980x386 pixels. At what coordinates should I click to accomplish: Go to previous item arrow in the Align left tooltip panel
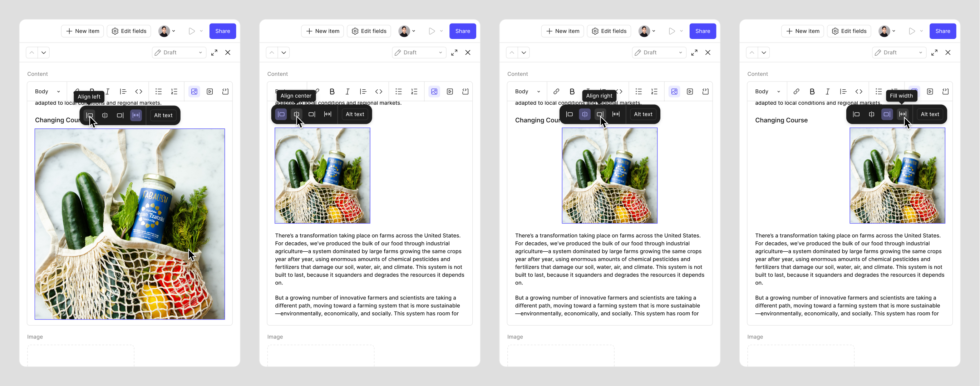[x=32, y=53]
